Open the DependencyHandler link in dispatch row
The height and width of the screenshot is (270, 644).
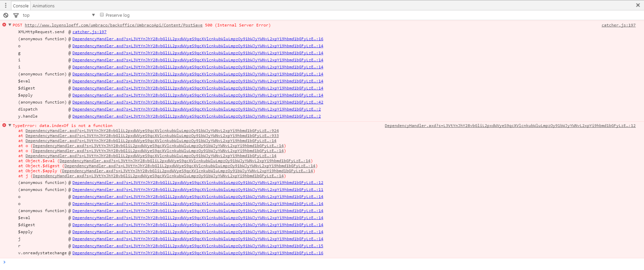(x=196, y=109)
